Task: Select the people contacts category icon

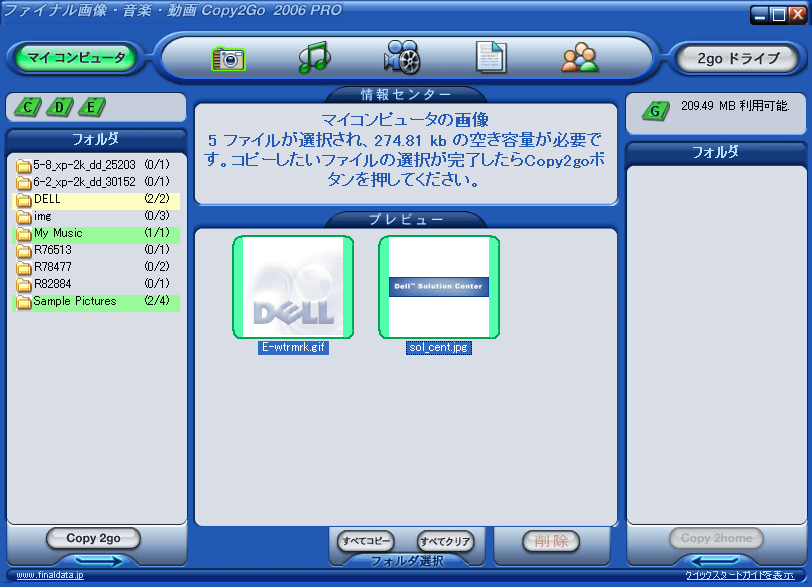Action: 579,57
